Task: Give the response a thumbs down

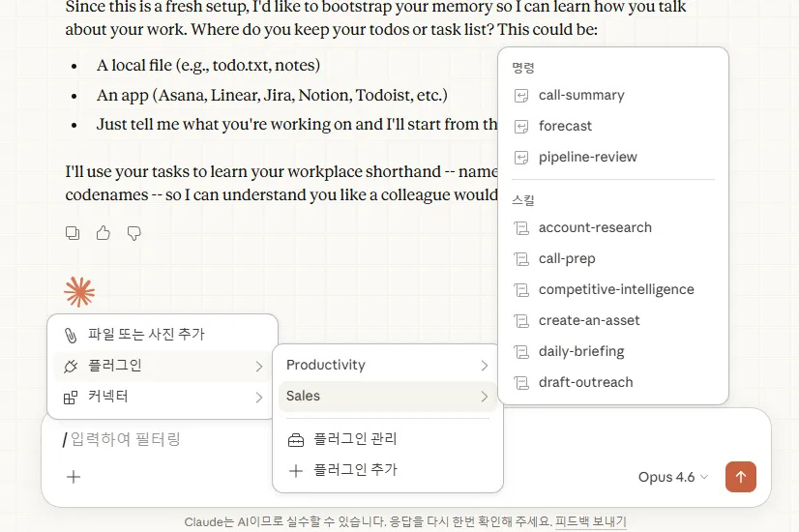Action: pyautogui.click(x=134, y=233)
